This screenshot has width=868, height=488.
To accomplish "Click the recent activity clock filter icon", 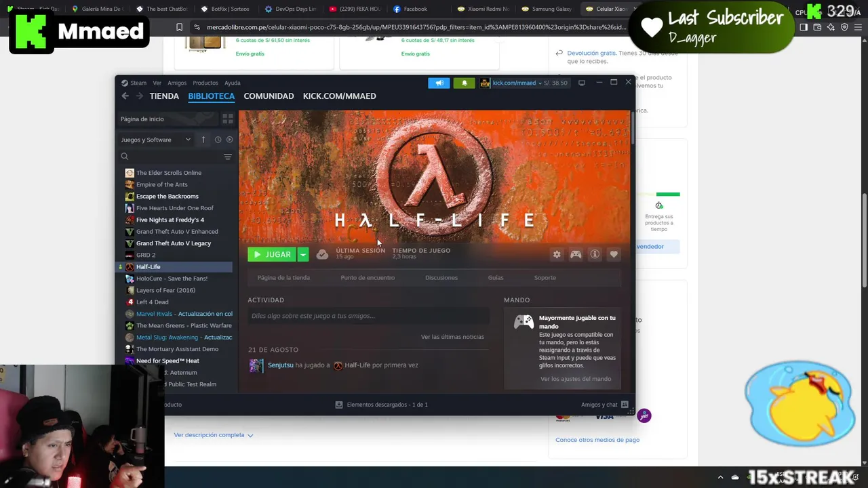I will click(x=218, y=140).
